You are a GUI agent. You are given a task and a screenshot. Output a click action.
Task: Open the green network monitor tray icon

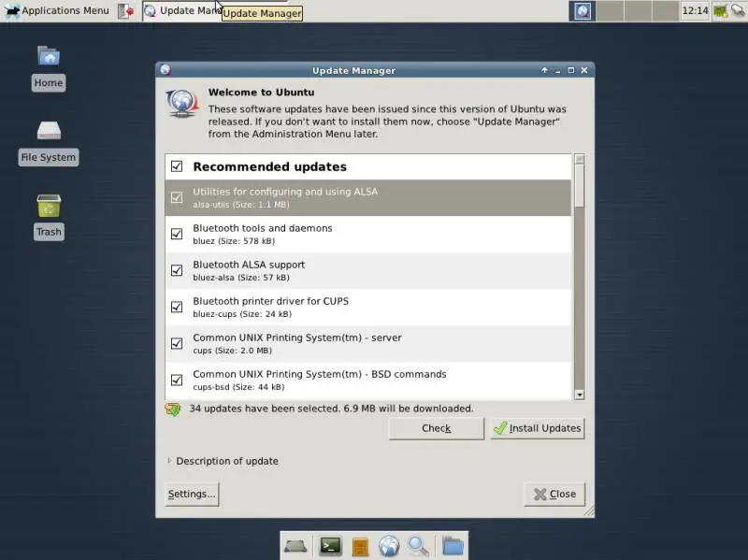[x=720, y=10]
